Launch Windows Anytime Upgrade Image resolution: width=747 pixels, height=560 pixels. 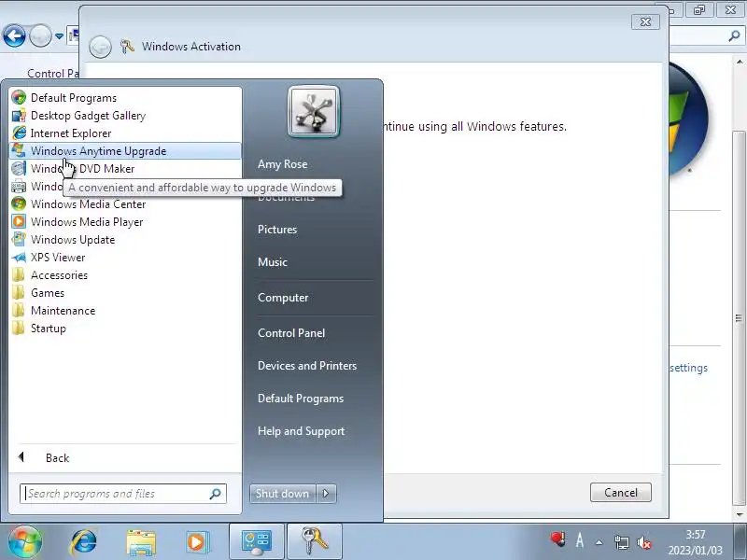(x=125, y=151)
